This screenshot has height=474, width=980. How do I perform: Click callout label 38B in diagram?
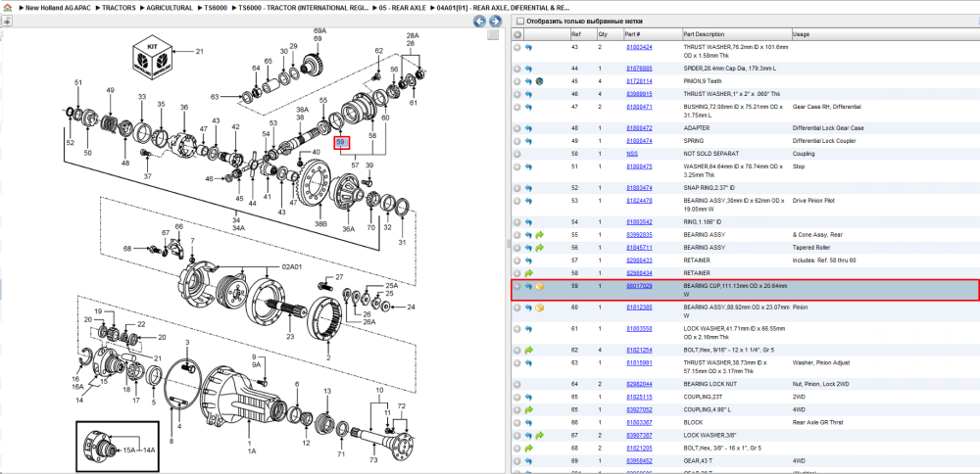click(320, 223)
